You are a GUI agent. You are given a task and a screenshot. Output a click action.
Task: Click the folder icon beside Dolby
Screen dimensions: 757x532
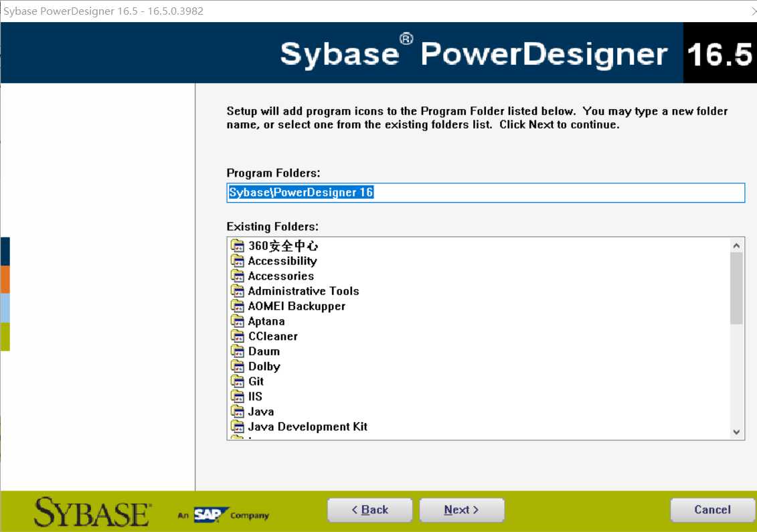click(237, 366)
